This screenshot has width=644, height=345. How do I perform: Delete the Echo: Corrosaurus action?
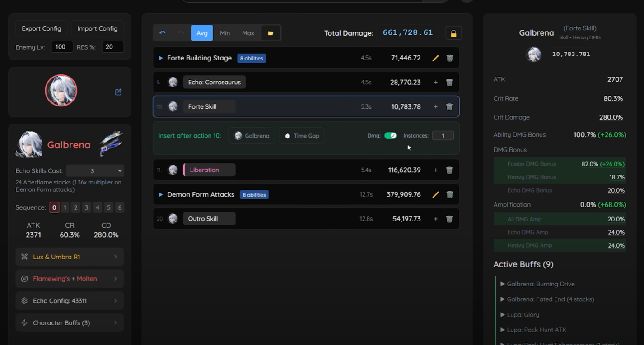point(449,83)
